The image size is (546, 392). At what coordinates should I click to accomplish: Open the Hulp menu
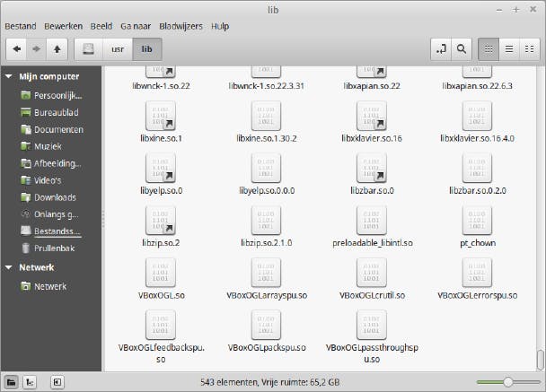coord(220,26)
